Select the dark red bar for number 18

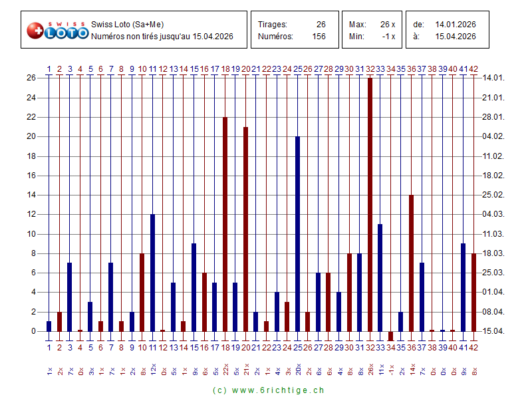coord(225,224)
